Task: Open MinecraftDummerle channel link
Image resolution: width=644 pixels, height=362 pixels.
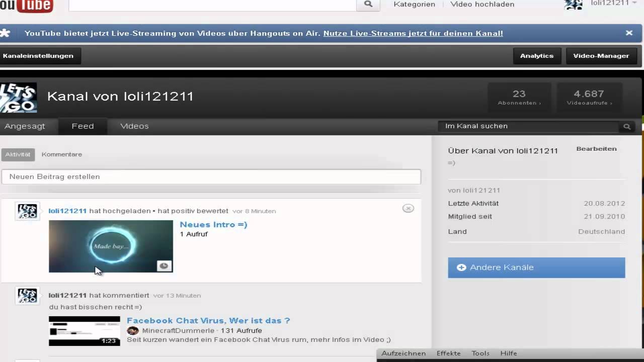Action: pyautogui.click(x=178, y=331)
